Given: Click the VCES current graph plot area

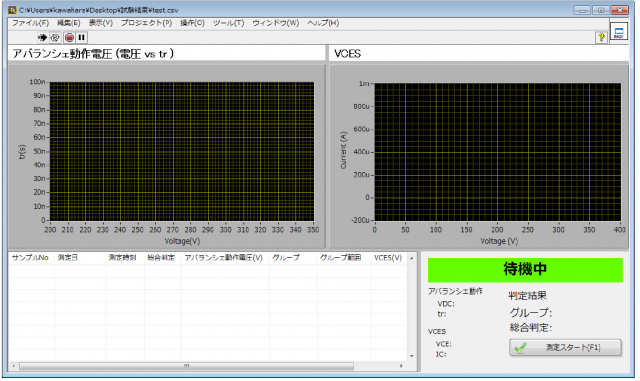Looking at the screenshot, I should (x=498, y=152).
